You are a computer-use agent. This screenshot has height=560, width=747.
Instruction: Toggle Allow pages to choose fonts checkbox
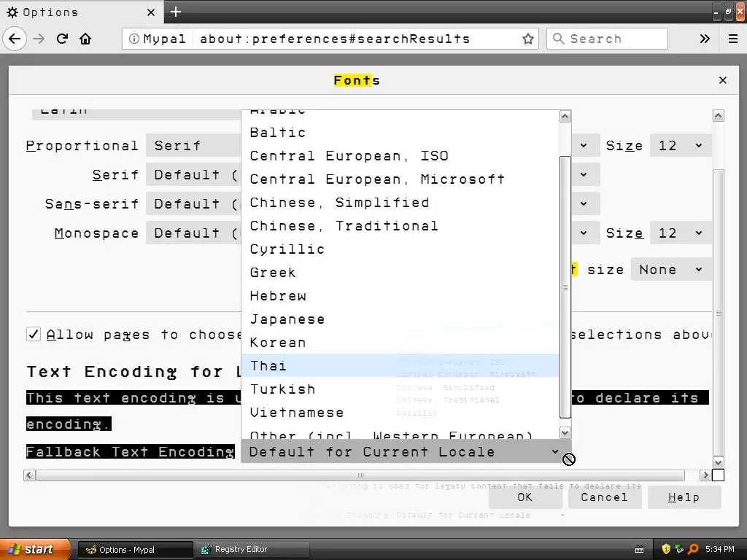coord(34,334)
